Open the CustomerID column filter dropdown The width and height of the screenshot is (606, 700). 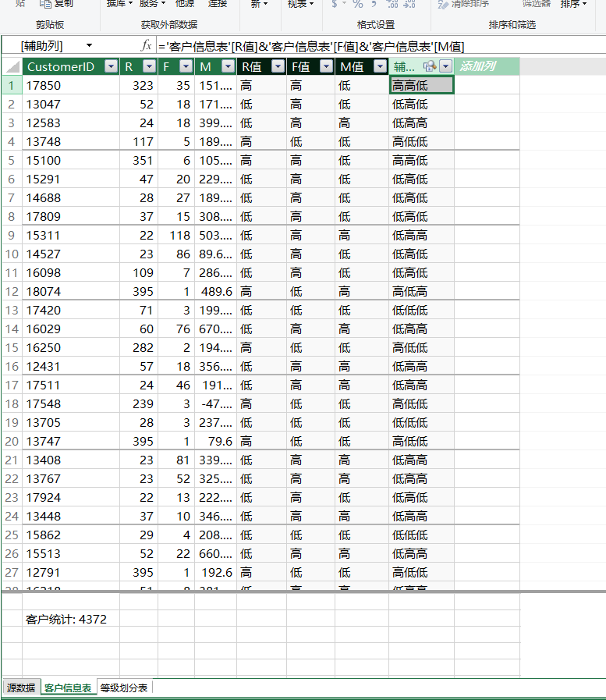111,66
